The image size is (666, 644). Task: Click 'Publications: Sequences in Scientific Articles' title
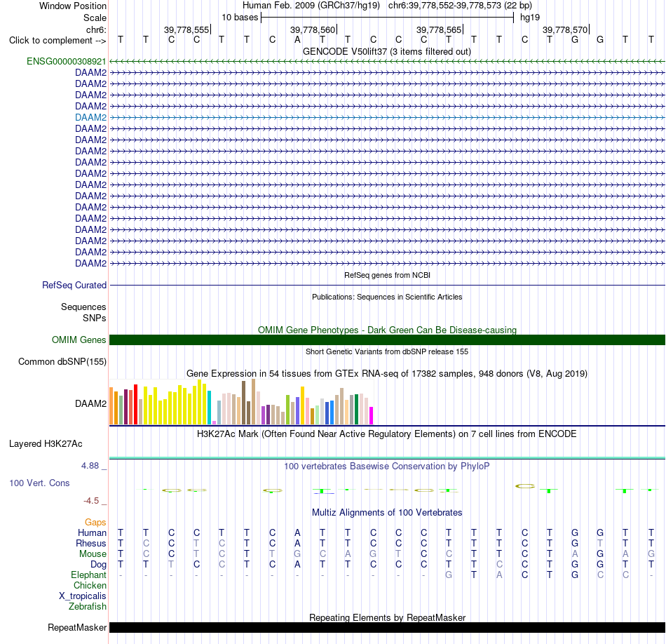[387, 297]
